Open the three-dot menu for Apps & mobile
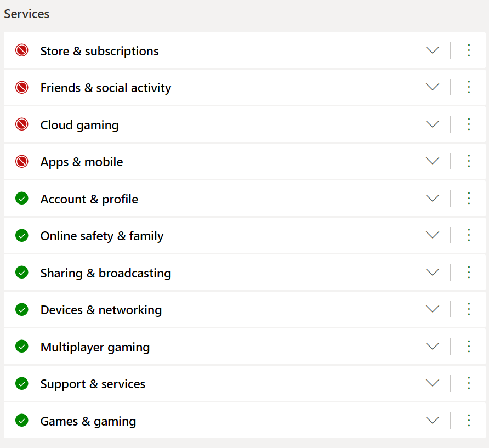 [x=469, y=161]
